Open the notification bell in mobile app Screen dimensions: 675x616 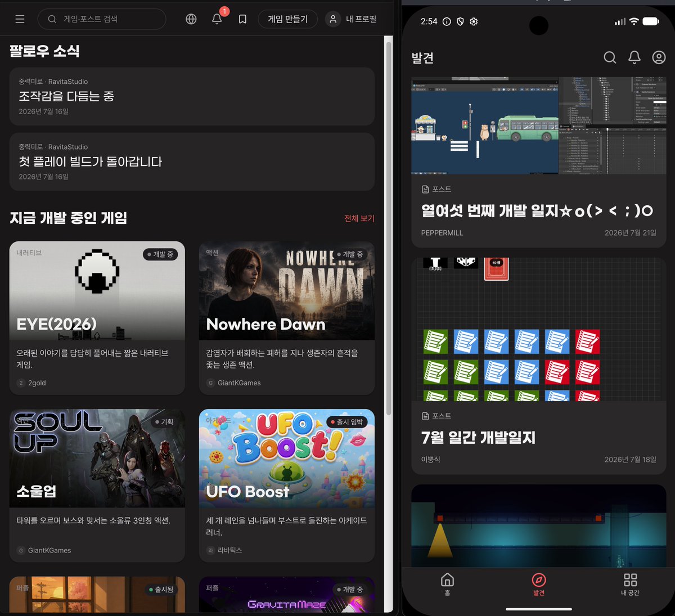(x=634, y=57)
